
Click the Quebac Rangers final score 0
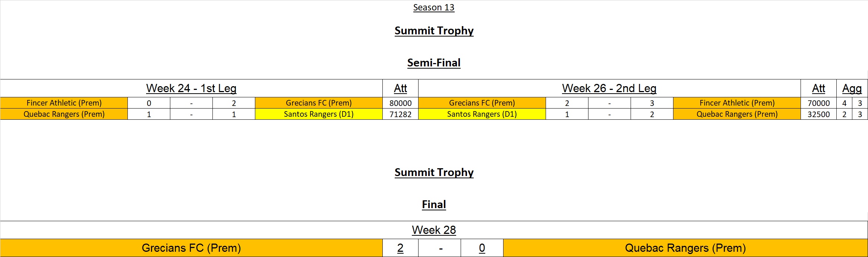pos(482,248)
